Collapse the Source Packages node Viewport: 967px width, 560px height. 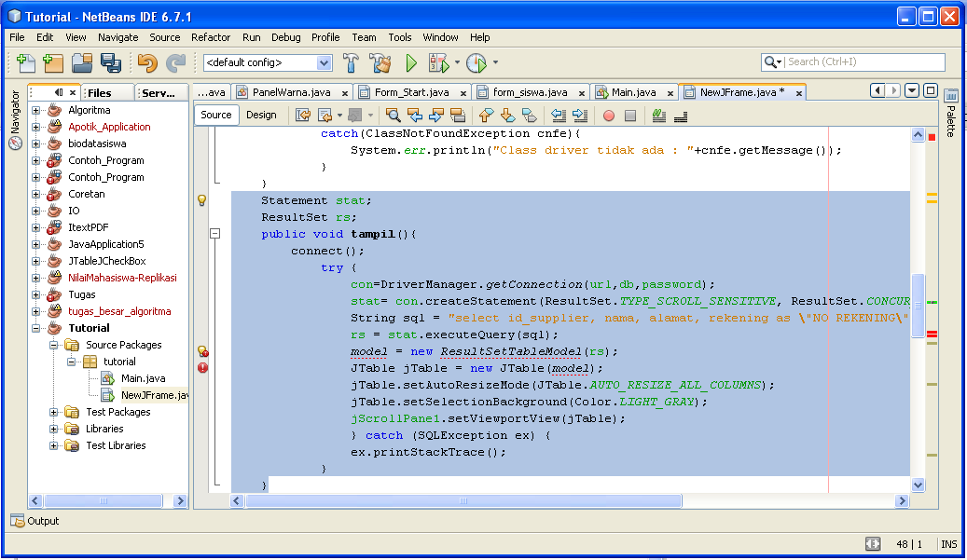(x=54, y=345)
